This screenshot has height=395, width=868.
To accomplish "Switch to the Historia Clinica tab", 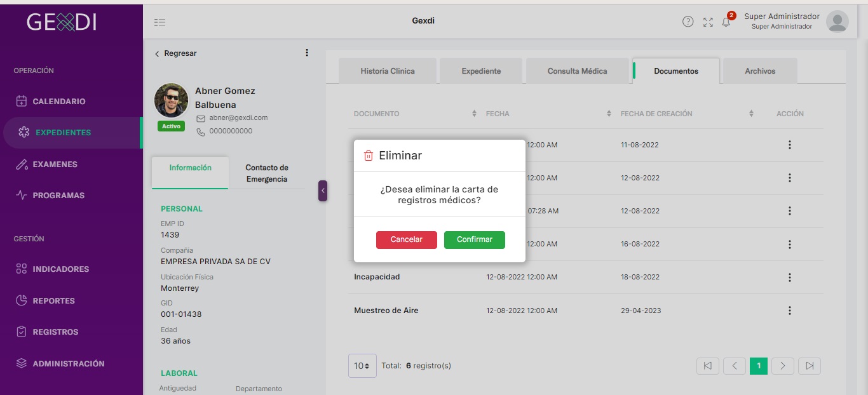I will (388, 71).
